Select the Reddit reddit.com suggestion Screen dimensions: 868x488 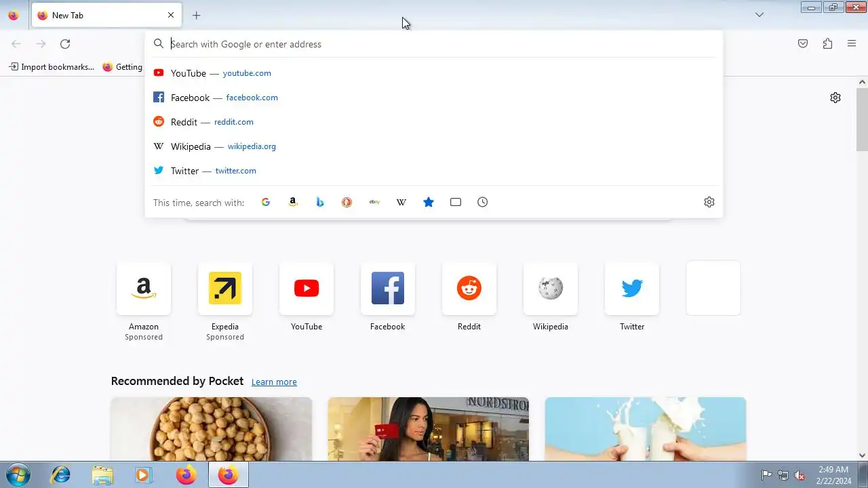(434, 122)
